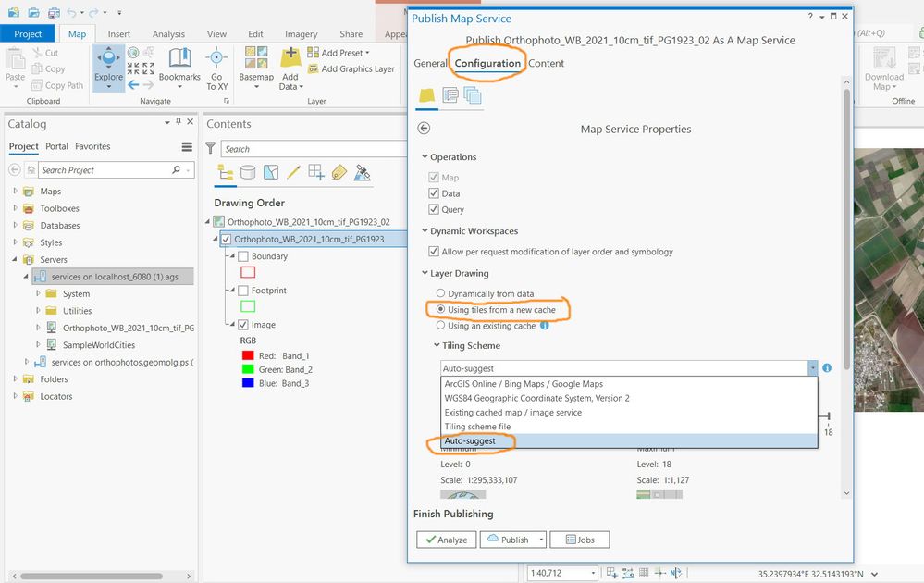Click info icon beside Tiling Scheme dropdown
This screenshot has width=924, height=583.
827,367
